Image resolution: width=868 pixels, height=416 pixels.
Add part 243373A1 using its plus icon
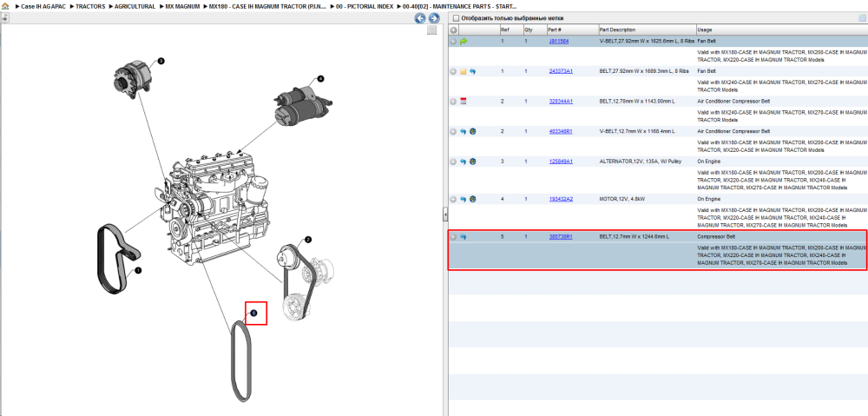(453, 71)
